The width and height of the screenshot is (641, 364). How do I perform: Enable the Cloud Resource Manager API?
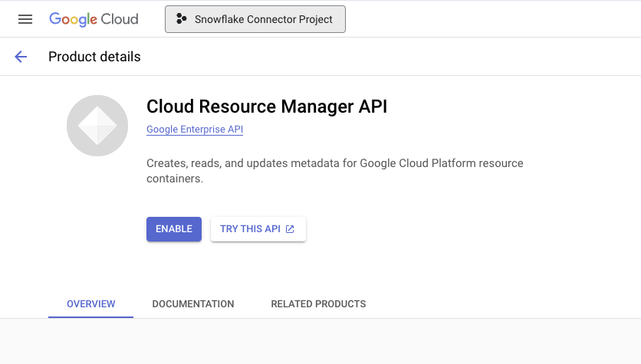[x=174, y=229]
